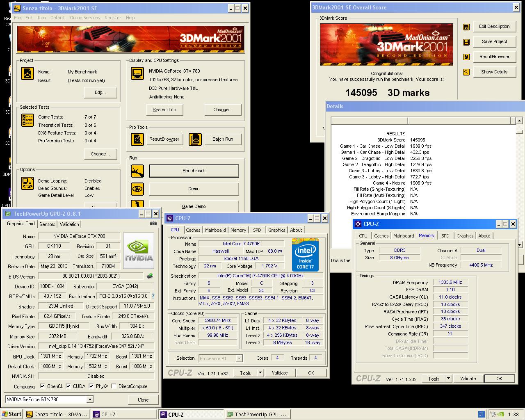This screenshot has height=420, width=525.
Task: Toggle the PhysX checkbox in GPU-Z
Action: 91,386
